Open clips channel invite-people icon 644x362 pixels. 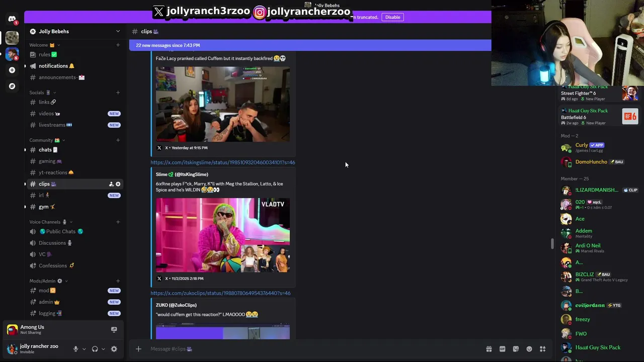click(111, 184)
